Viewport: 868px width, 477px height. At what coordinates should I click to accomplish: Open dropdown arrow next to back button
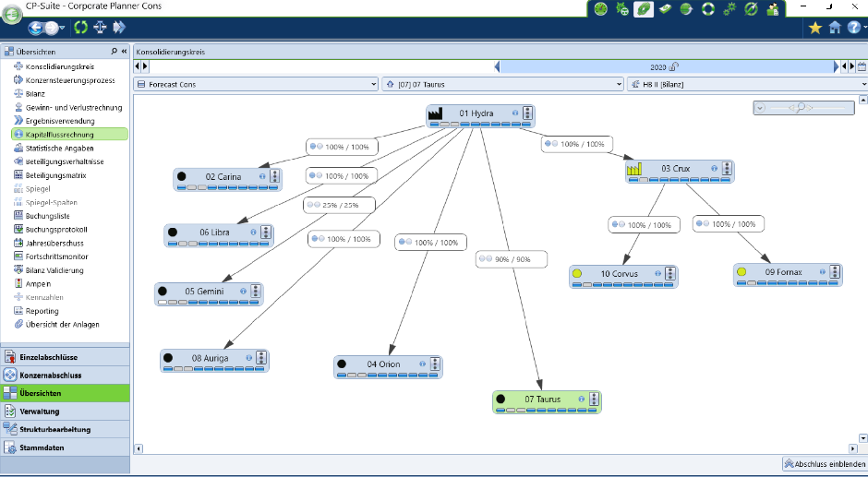(62, 29)
